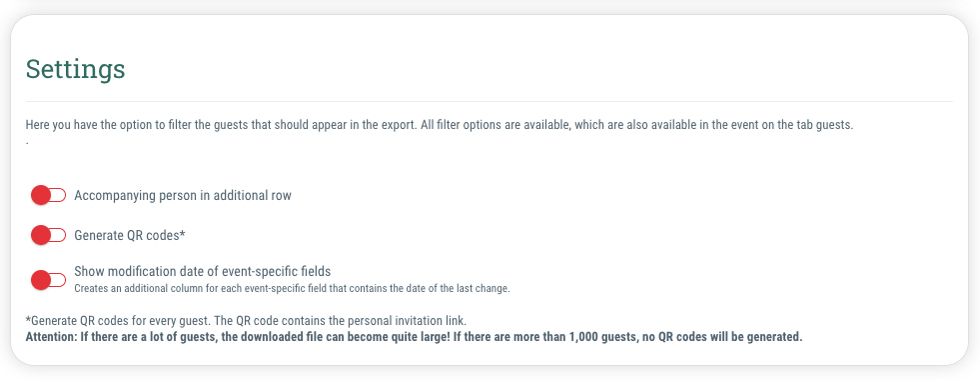
Task: Click the "Accompanying person in additional row" label
Action: coord(183,195)
